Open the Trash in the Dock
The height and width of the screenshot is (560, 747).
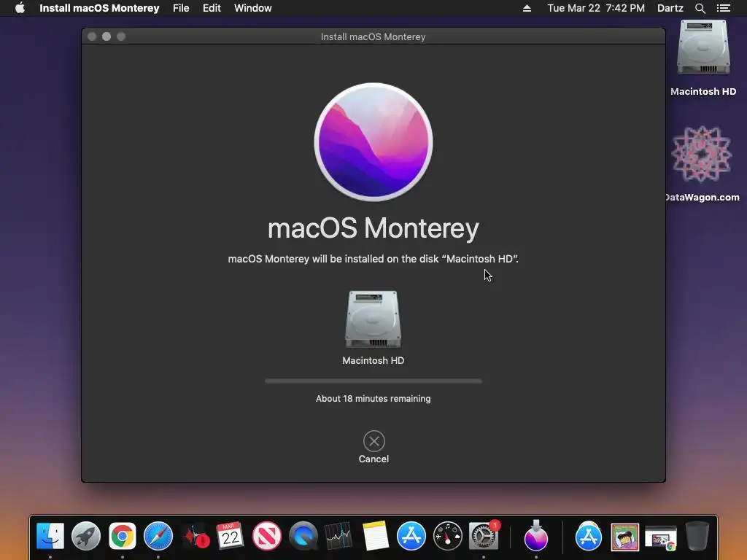(697, 536)
